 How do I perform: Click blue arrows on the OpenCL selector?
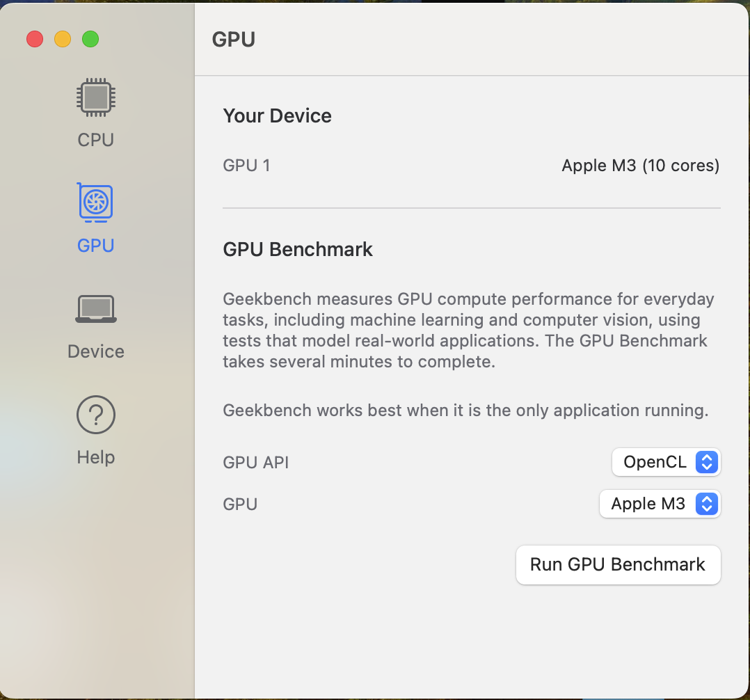pos(706,462)
